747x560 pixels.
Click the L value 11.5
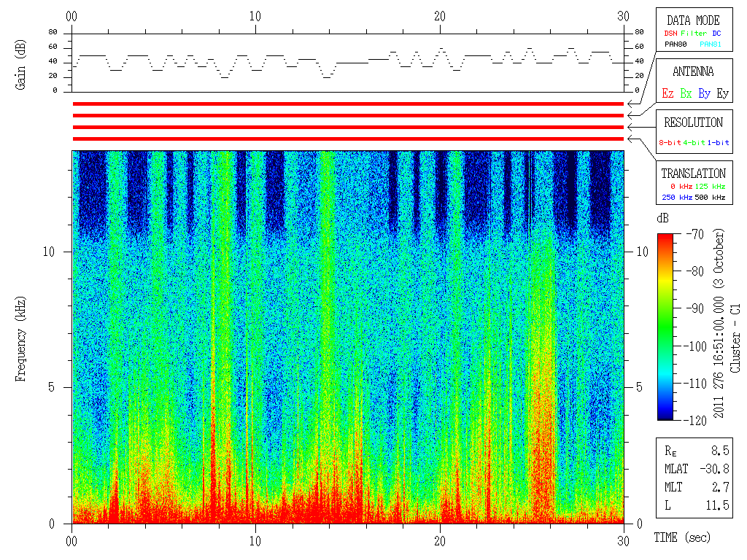pyautogui.click(x=718, y=506)
